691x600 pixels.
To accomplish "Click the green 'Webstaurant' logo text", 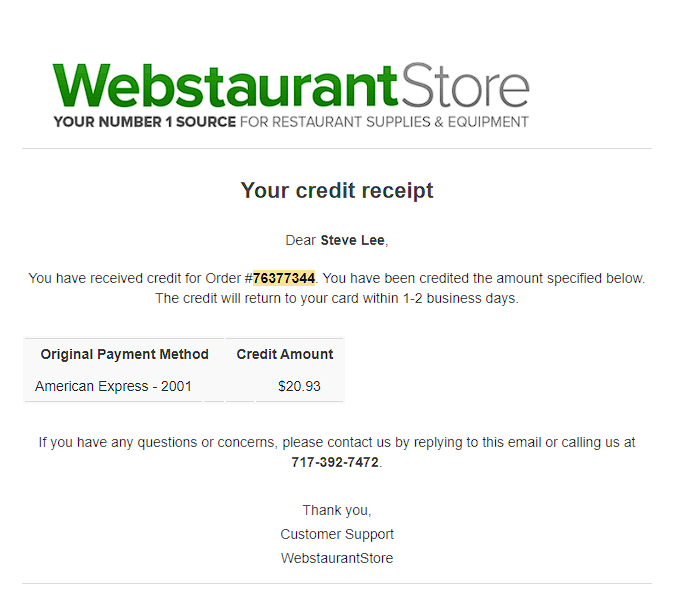I will click(226, 85).
